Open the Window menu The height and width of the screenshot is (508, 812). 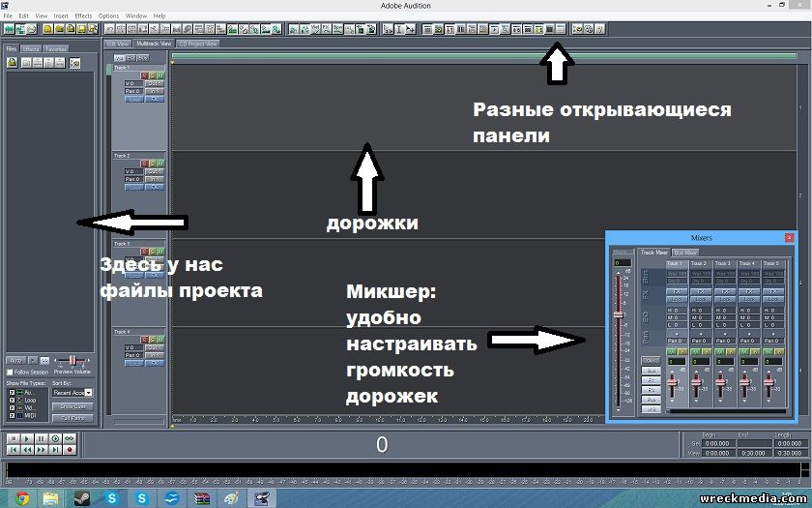tap(136, 16)
